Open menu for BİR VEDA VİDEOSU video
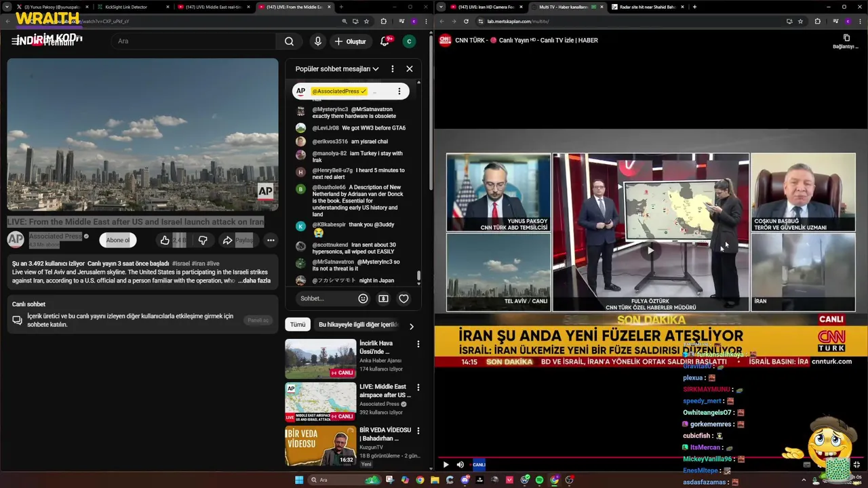The height and width of the screenshot is (488, 868). click(418, 431)
